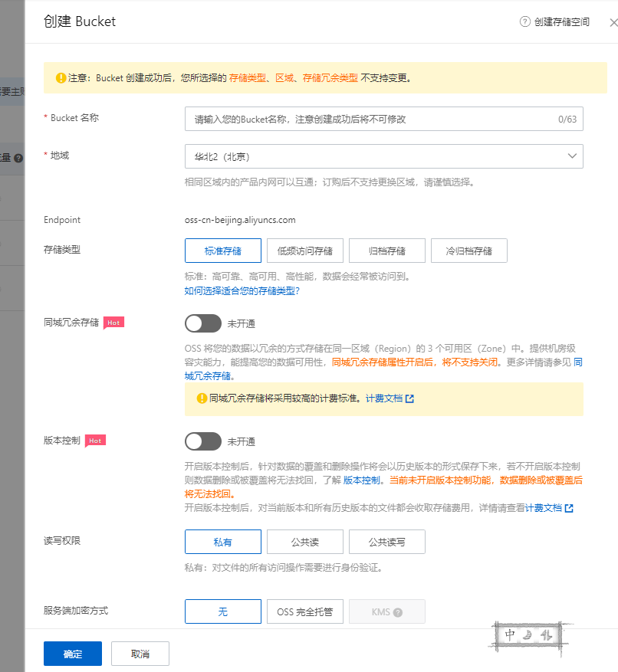Viewport: 618px width, 672px height.
Task: Click the 创建存储空间 help question-mark icon
Action: 525,21
